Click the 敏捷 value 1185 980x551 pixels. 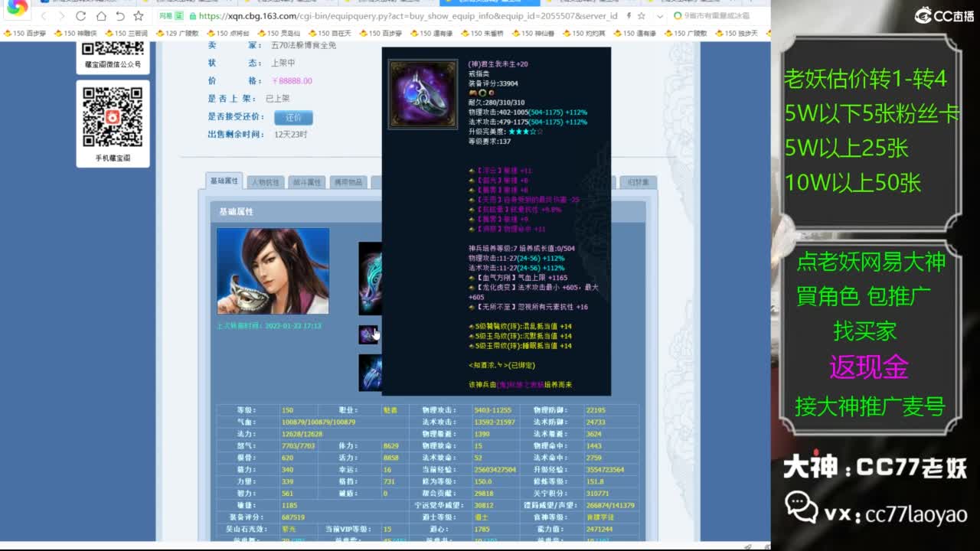click(289, 505)
